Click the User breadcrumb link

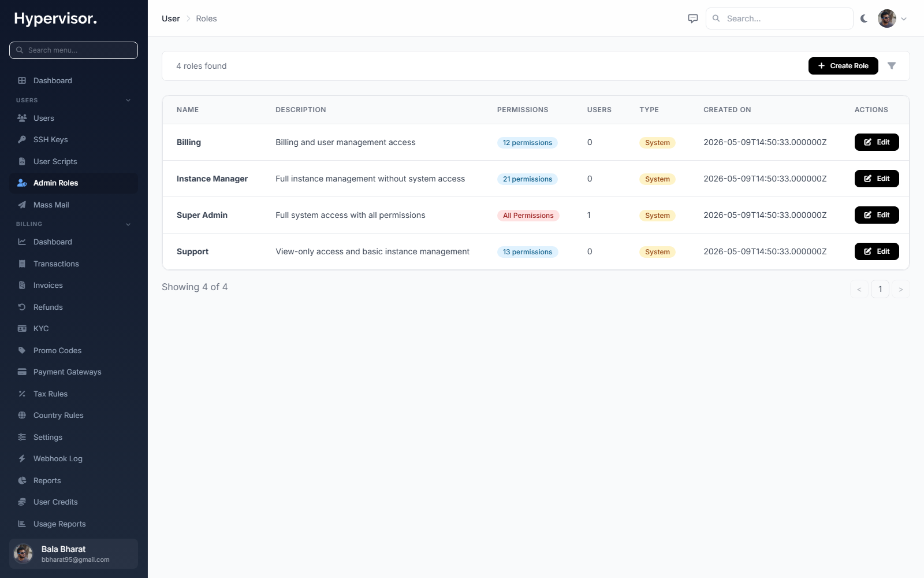171,18
